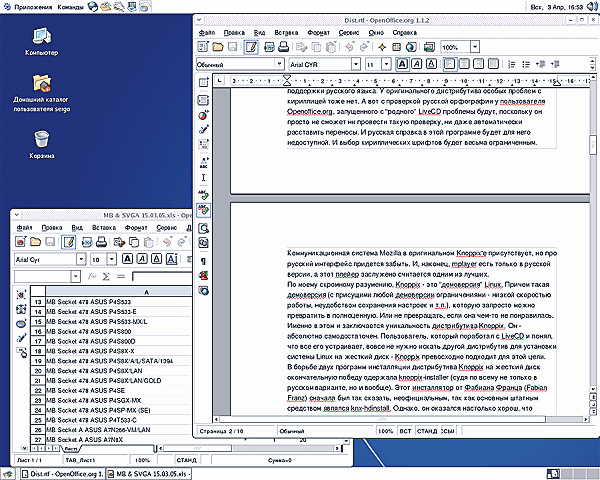Open the Команды menu on top panel
The width and height of the screenshot is (600, 480).
click(70, 7)
